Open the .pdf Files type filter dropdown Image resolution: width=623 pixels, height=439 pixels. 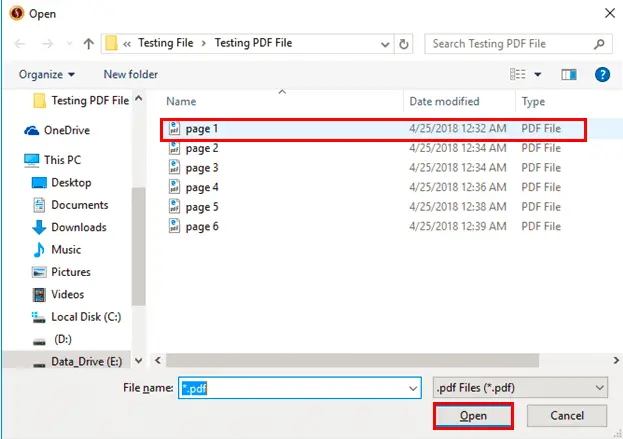pos(520,388)
